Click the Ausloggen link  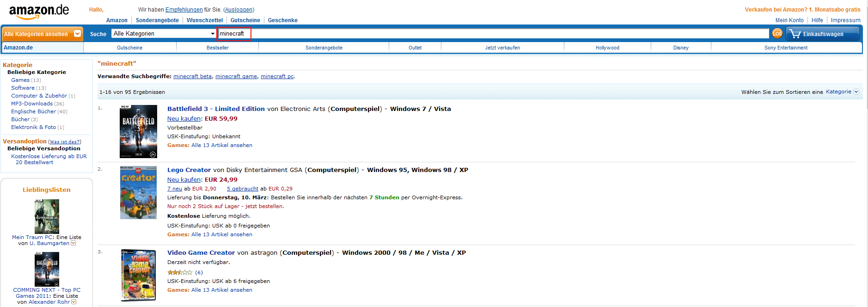point(238,10)
